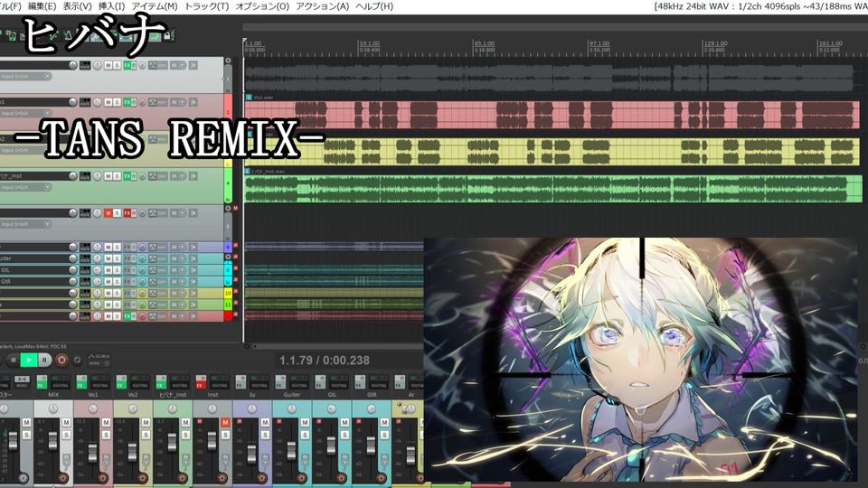
Task: Click the transport Record button
Action: pyautogui.click(x=61, y=361)
